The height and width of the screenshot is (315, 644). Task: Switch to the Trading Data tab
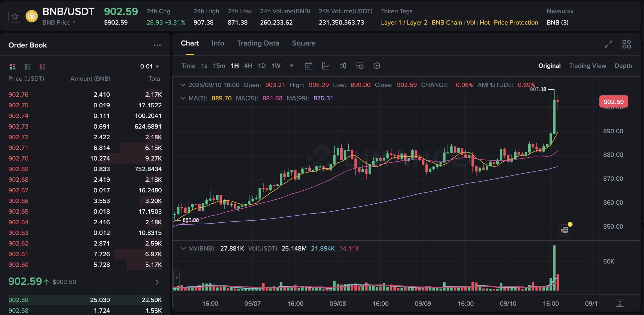pyautogui.click(x=258, y=43)
